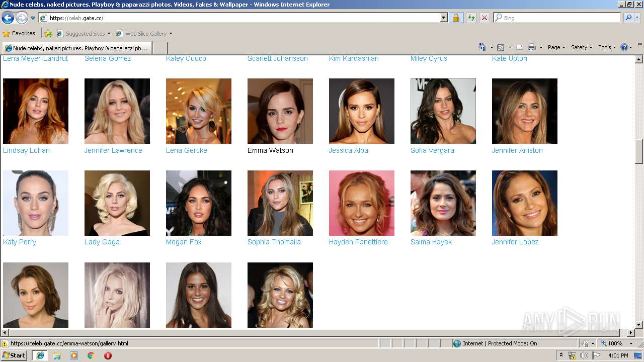Image resolution: width=644 pixels, height=362 pixels.
Task: Click the Home icon in the command bar
Action: click(x=482, y=47)
